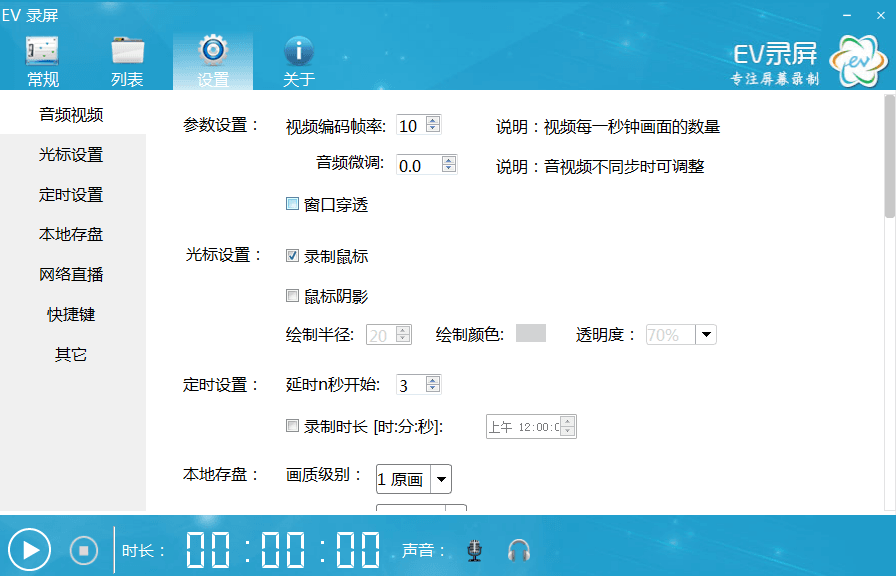
Task: Enable the 窗口穿透 checkbox
Action: click(x=293, y=204)
